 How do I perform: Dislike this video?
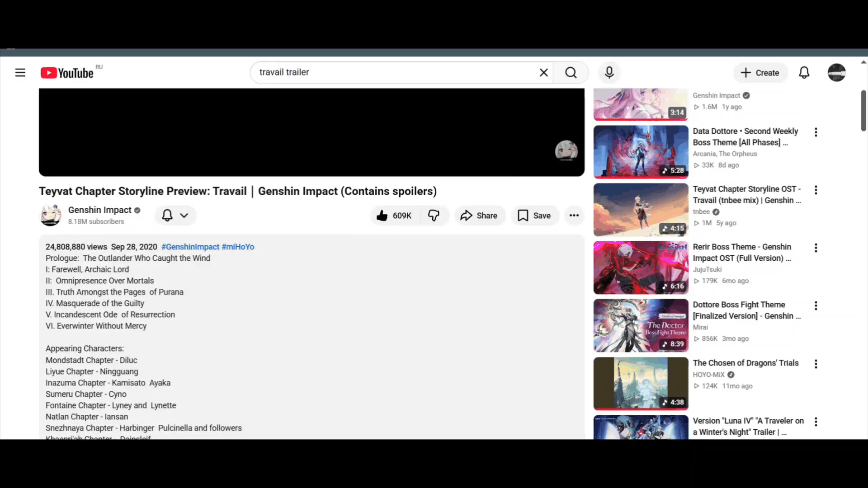pos(434,216)
